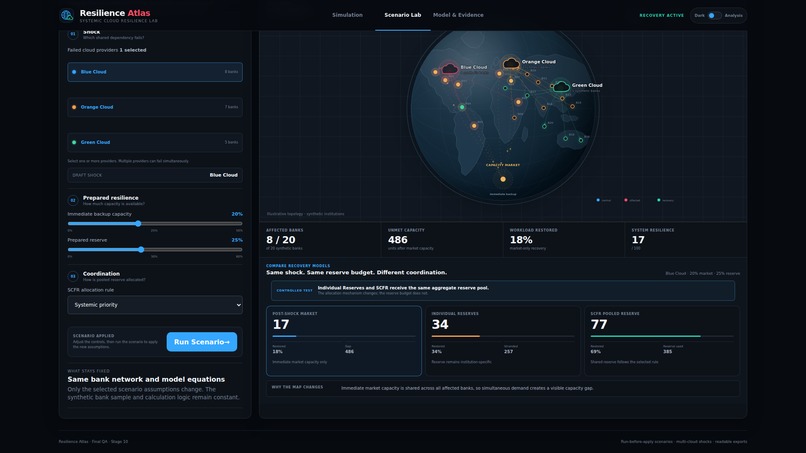Click the 'Why the map changes' note
Image resolution: width=806 pixels, height=453 pixels.
click(x=503, y=388)
